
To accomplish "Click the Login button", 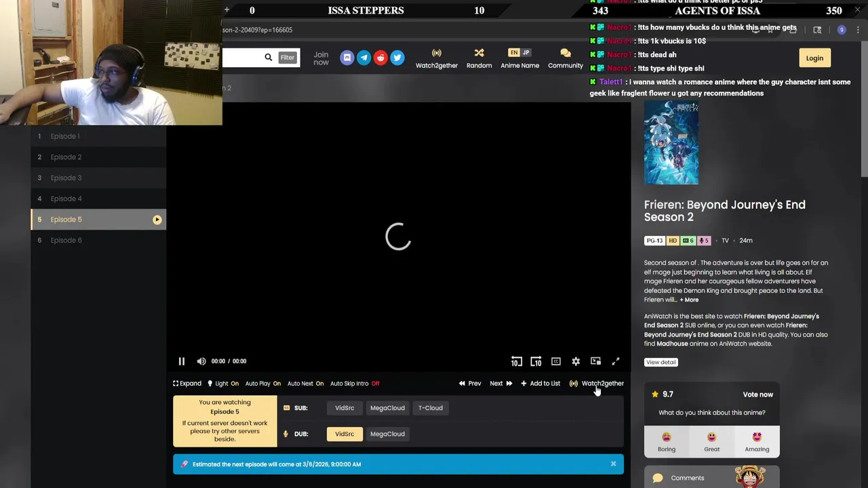I will 814,58.
